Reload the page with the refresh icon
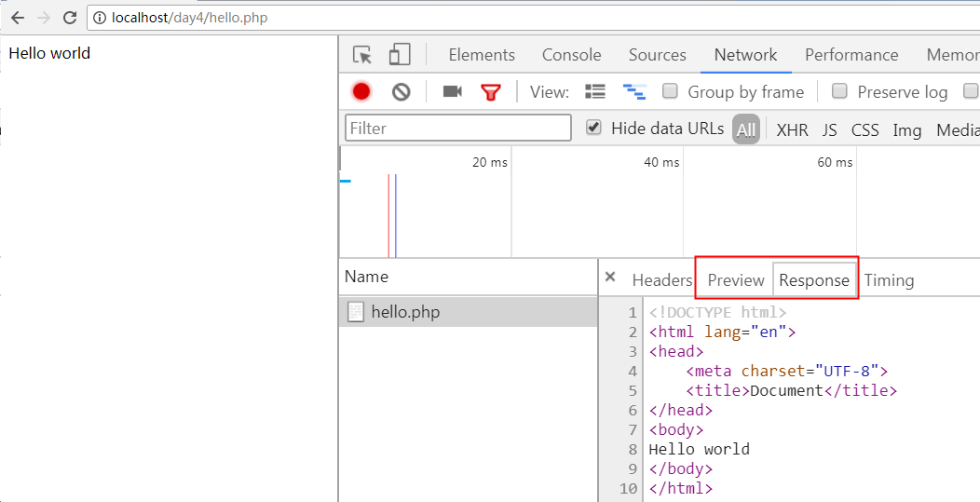This screenshot has height=502, width=980. coord(69,18)
